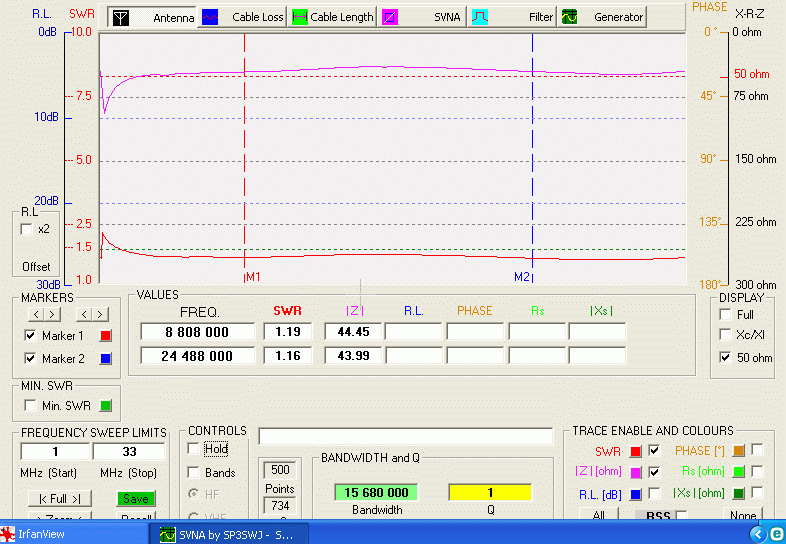Screen dimensions: 786x544
Task: Click Marker 1 step-right arrow button
Action: click(x=53, y=315)
